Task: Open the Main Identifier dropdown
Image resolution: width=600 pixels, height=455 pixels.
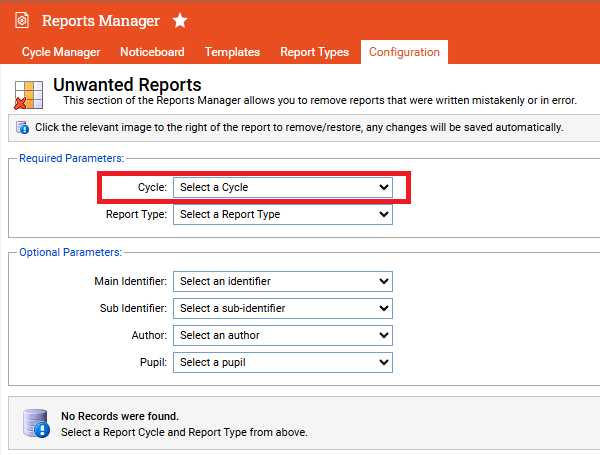Action: pos(283,282)
